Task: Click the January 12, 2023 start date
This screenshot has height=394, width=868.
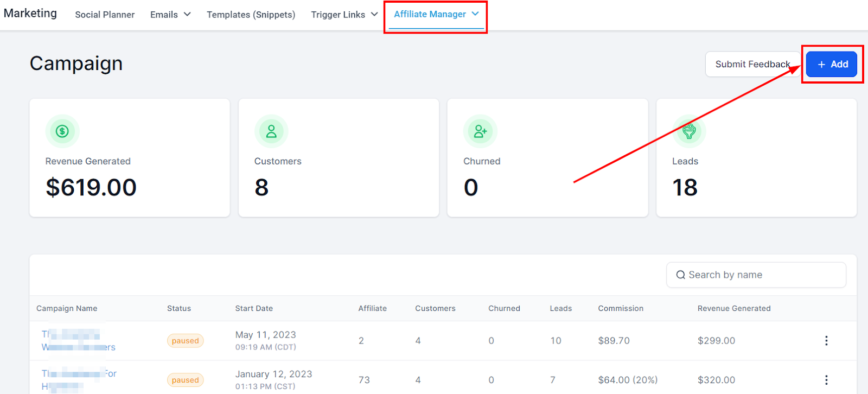Action: pyautogui.click(x=273, y=374)
